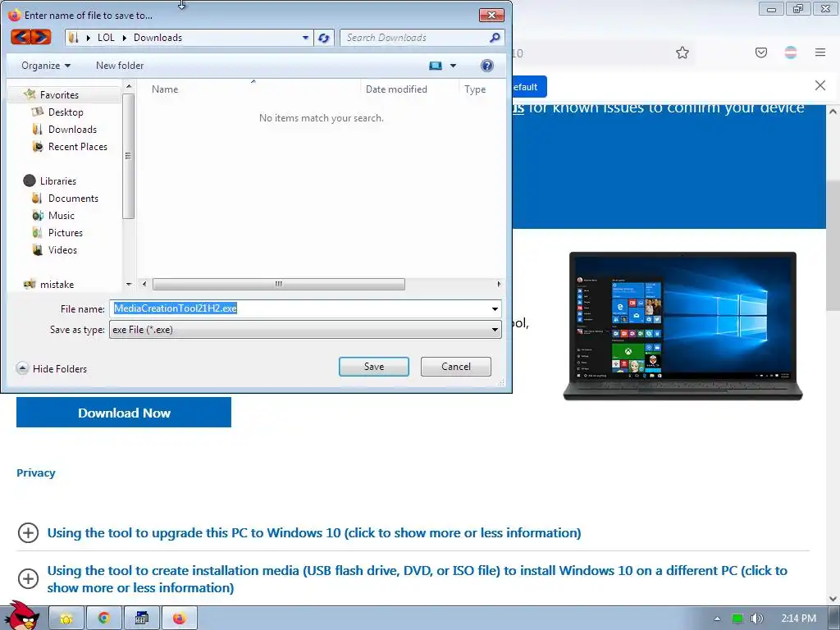Refresh the Downloads folder listing
Image resolution: width=840 pixels, height=630 pixels.
tap(323, 38)
